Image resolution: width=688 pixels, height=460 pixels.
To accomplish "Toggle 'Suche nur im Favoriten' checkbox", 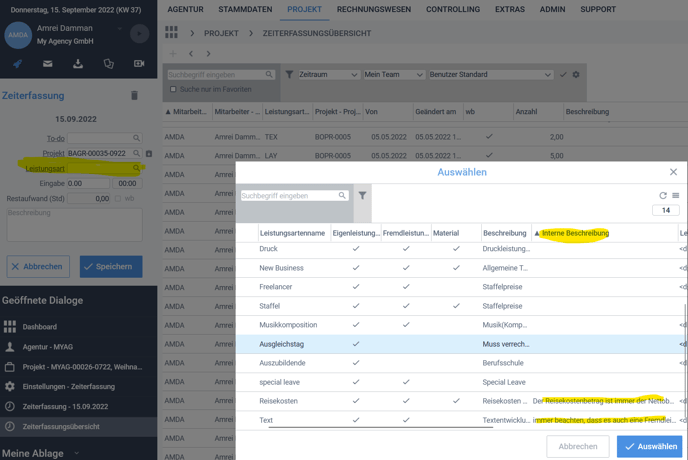I will (x=173, y=90).
